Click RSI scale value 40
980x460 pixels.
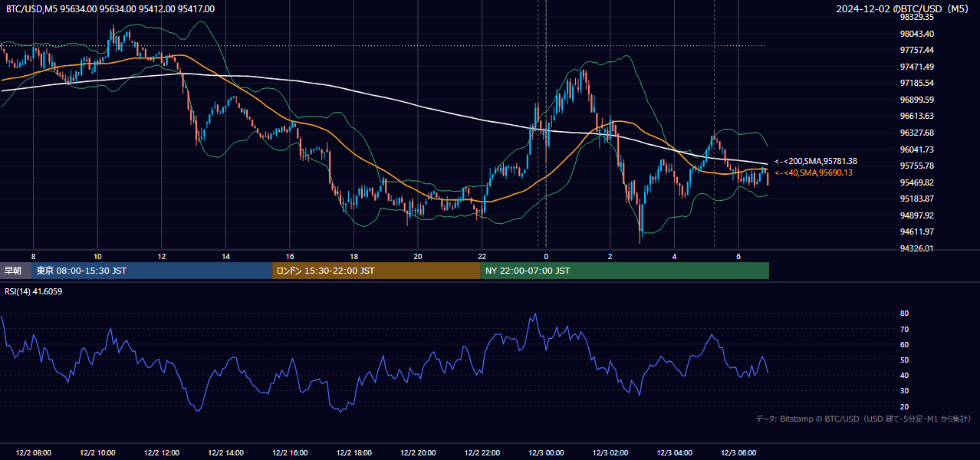[905, 375]
